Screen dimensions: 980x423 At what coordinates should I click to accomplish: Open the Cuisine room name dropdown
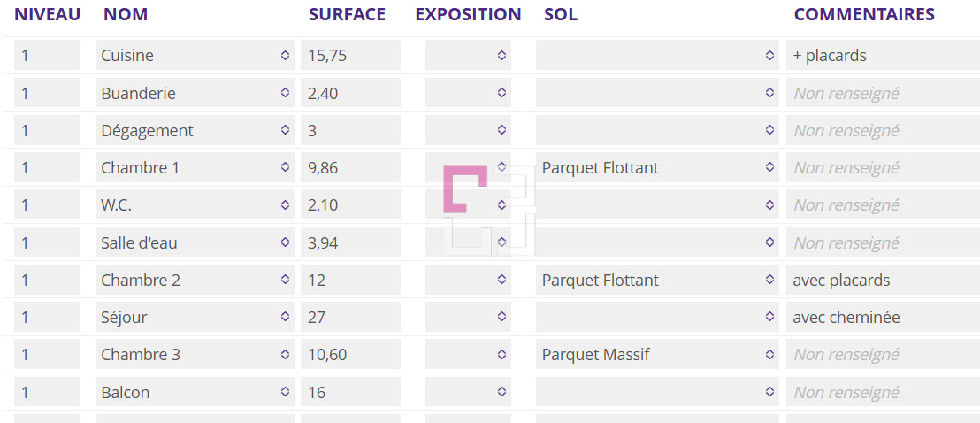tap(195, 56)
